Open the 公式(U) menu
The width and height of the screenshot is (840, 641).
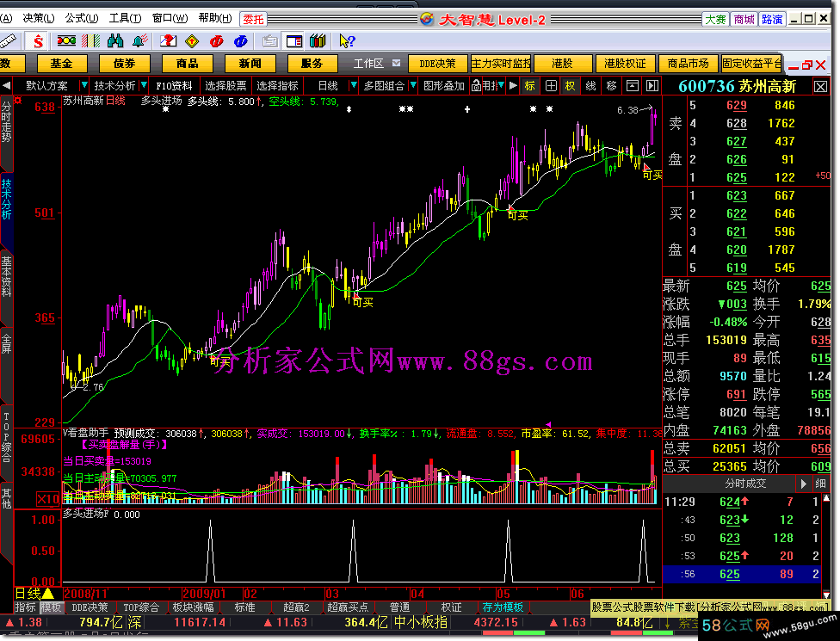[x=82, y=18]
